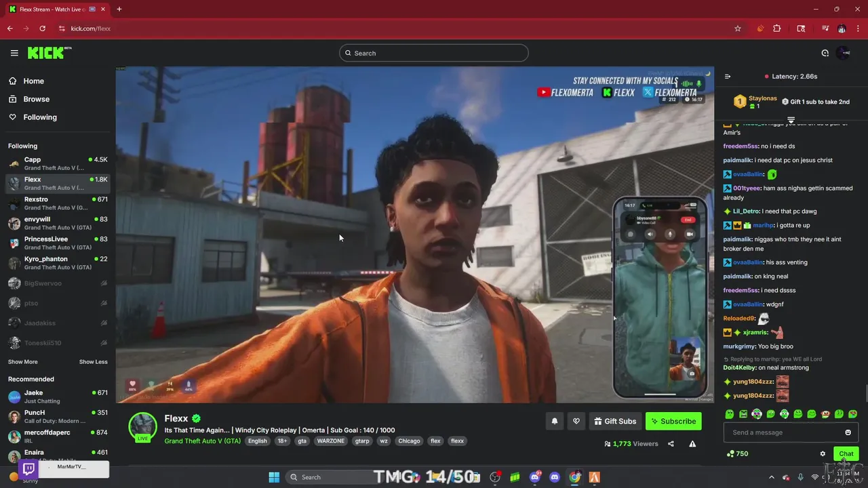Viewport: 868px width, 488px height.
Task: Click the Staylonas top gifter entry
Action: tap(755, 102)
